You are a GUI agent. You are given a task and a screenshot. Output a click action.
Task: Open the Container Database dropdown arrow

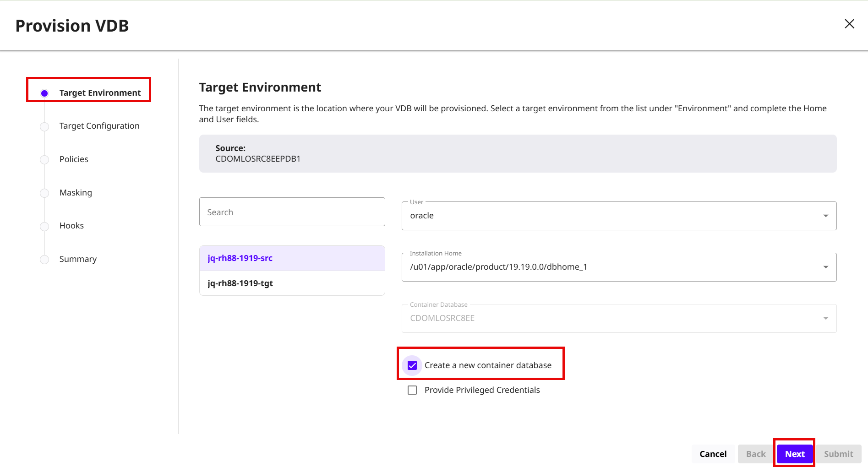825,318
